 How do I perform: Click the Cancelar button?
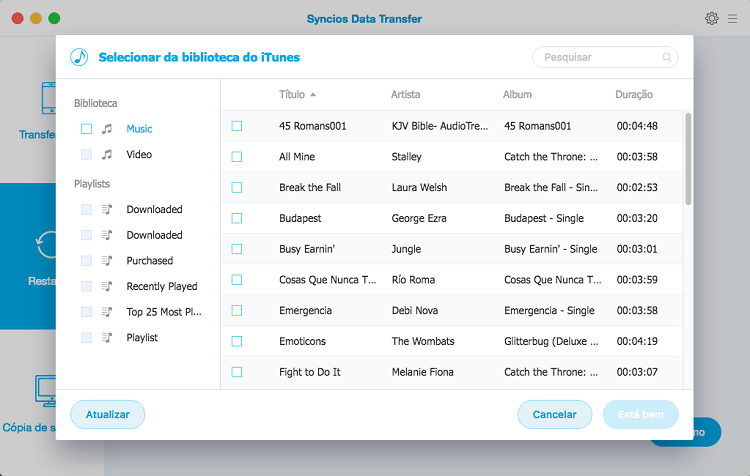tap(555, 414)
